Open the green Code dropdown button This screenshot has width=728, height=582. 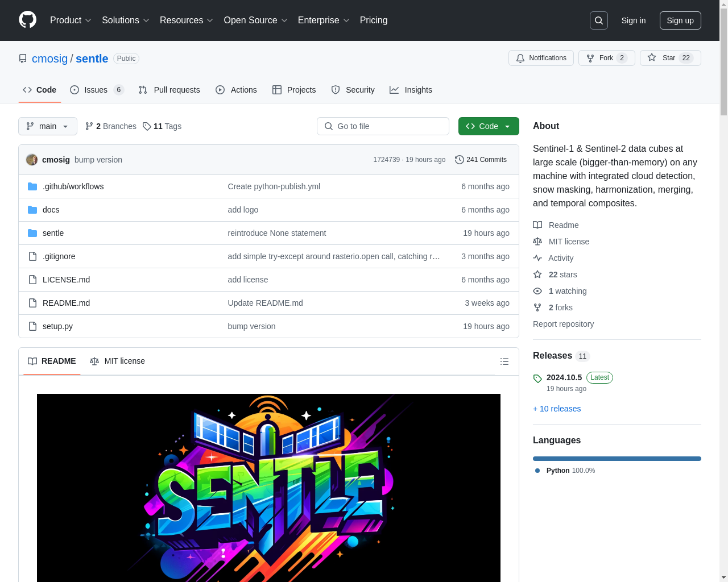(x=489, y=126)
